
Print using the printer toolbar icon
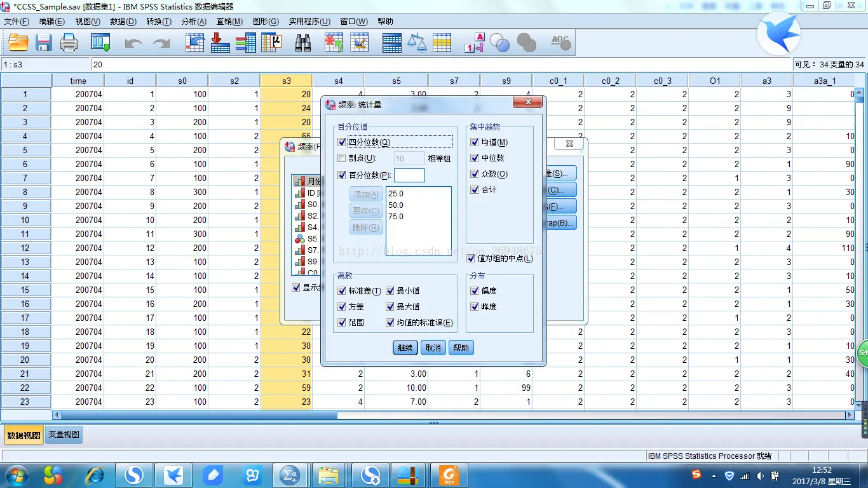click(69, 43)
